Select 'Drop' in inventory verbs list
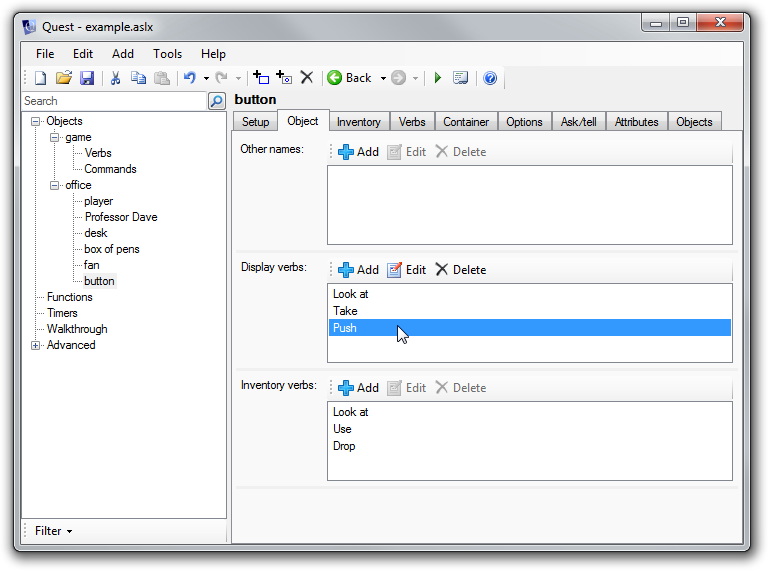The image size is (768, 571). [529, 446]
